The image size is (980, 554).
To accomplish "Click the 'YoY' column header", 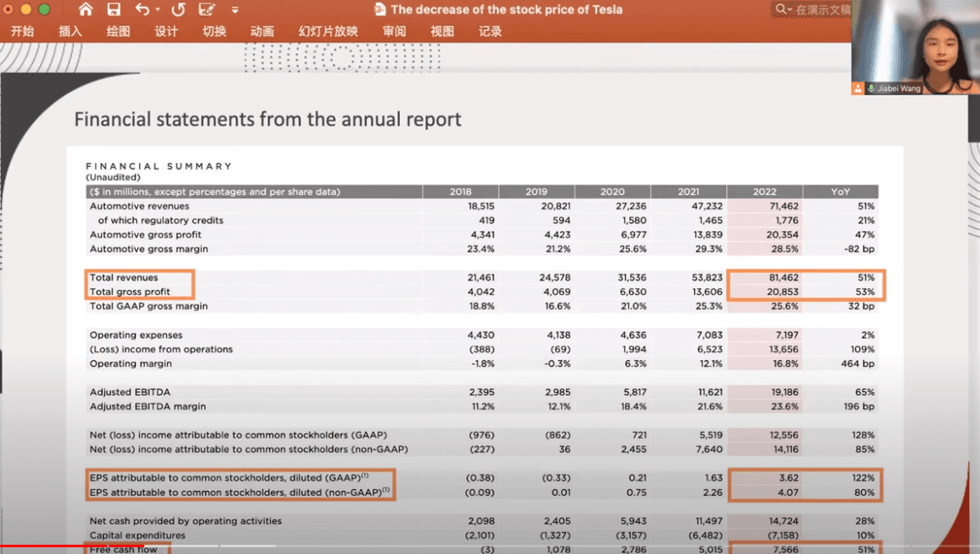I will click(x=840, y=191).
